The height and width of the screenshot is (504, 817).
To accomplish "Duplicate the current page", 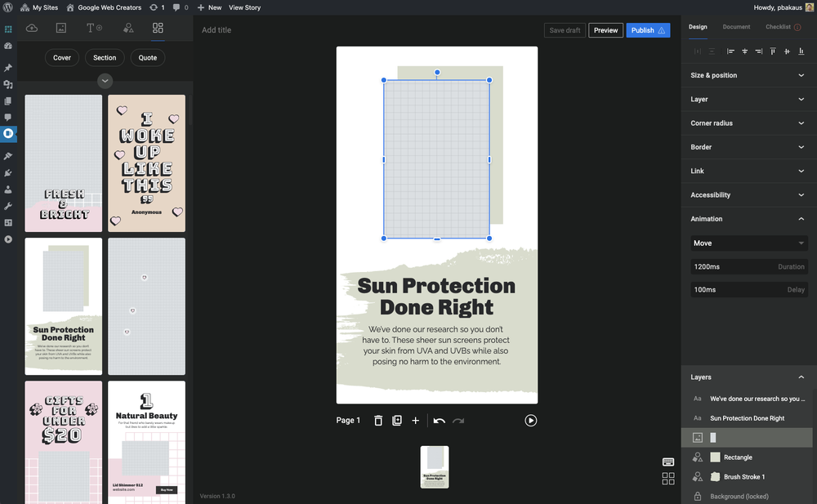I will [x=397, y=421].
